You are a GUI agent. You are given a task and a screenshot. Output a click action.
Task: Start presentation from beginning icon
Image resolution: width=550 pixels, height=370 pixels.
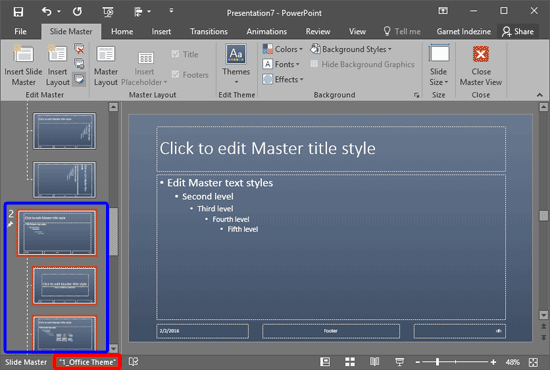(108, 12)
